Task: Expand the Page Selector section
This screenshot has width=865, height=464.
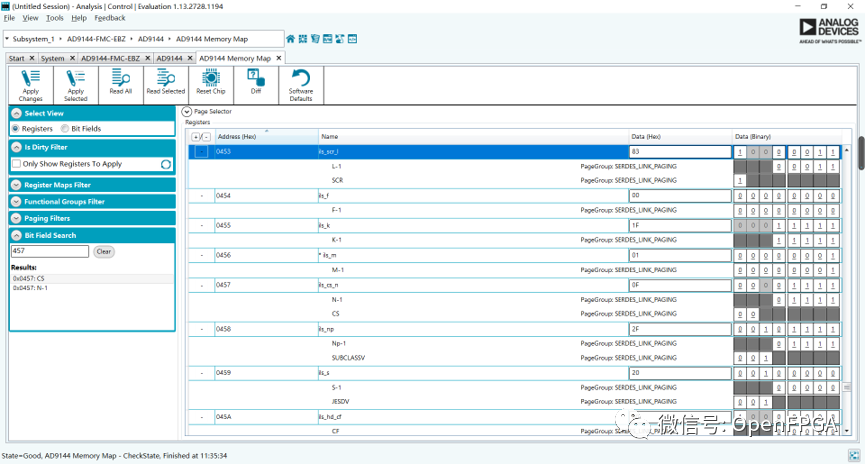Action: 187,111
